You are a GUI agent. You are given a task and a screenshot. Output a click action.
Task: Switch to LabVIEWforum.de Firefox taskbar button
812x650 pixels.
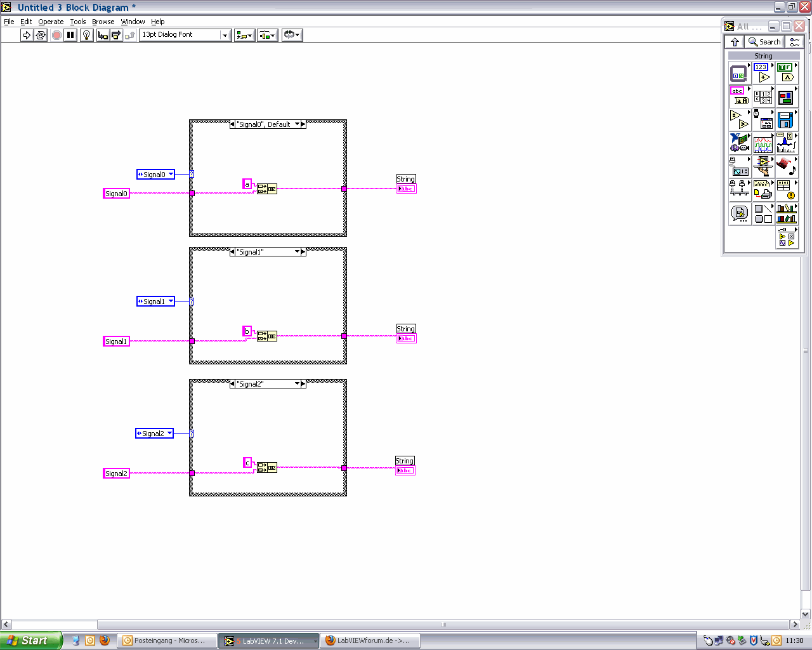pyautogui.click(x=370, y=640)
